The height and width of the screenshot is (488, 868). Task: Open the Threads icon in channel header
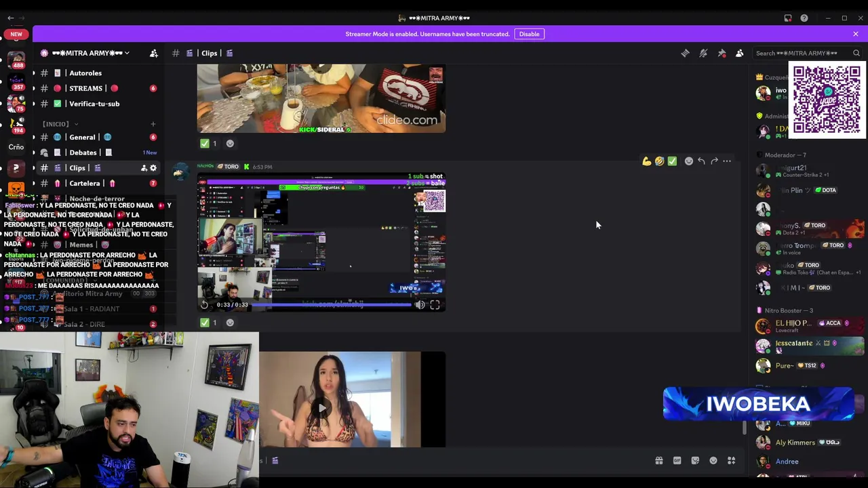coord(685,53)
